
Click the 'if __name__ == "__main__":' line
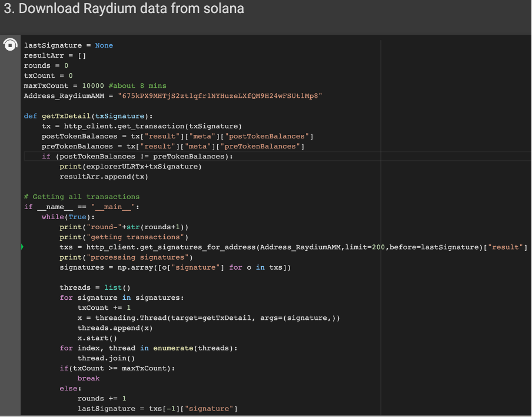82,207
